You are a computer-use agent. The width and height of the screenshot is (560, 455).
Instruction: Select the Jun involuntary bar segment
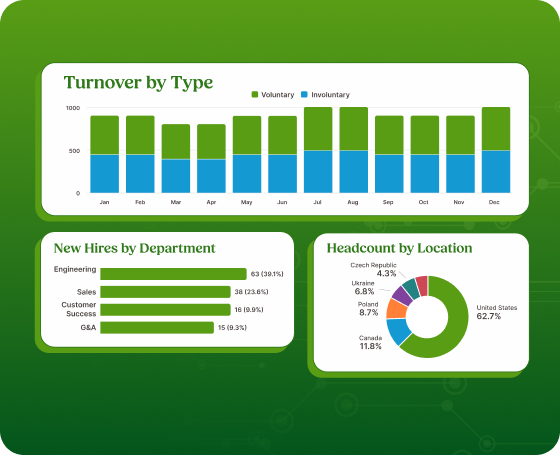coord(282,174)
